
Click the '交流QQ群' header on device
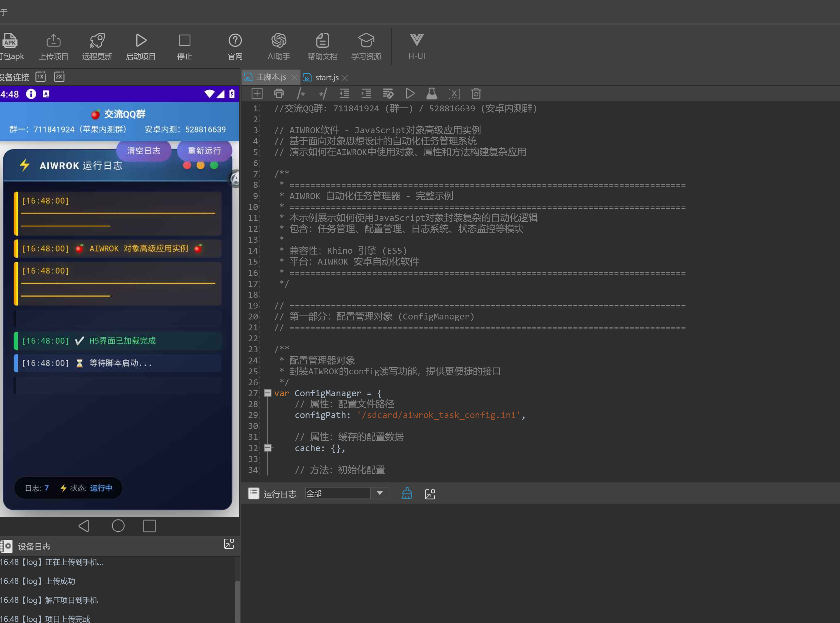click(x=118, y=114)
